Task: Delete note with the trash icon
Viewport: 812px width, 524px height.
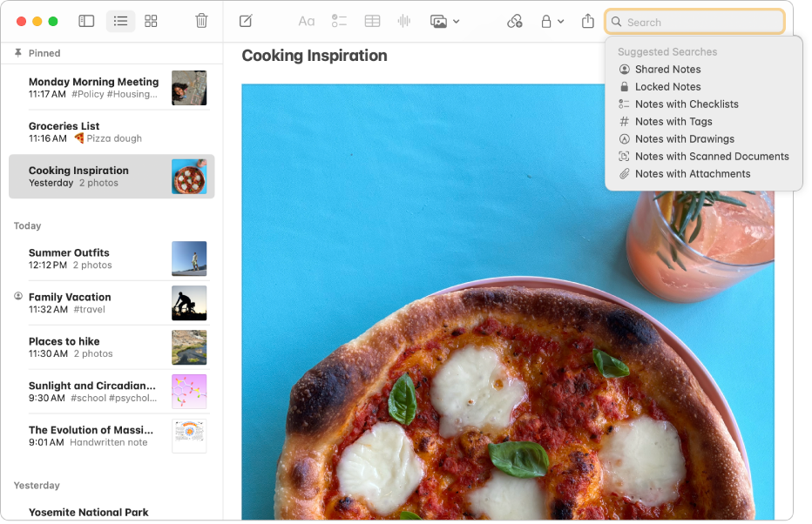Action: [x=201, y=21]
